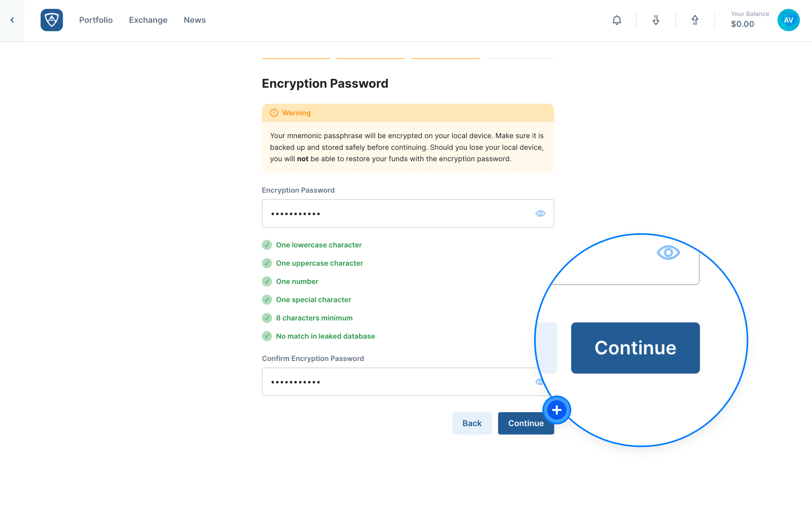Open the Exchange menu item
The image size is (812, 507).
[x=148, y=20]
